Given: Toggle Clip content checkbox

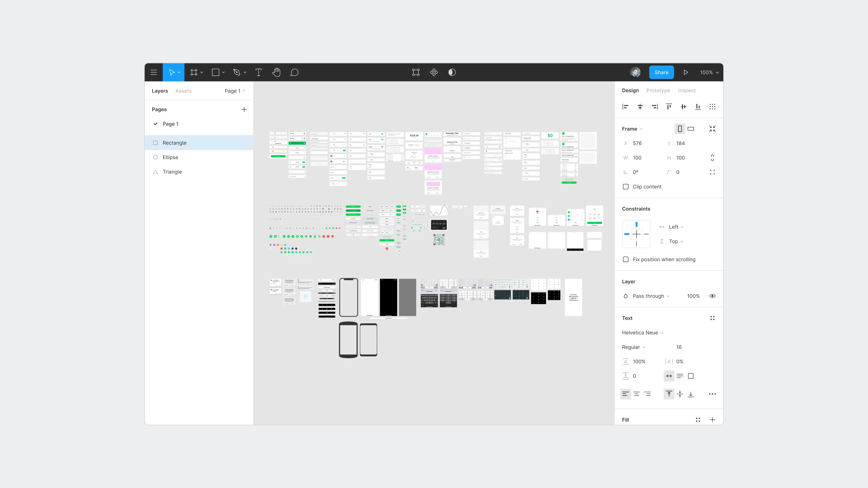Looking at the screenshot, I should tap(625, 186).
